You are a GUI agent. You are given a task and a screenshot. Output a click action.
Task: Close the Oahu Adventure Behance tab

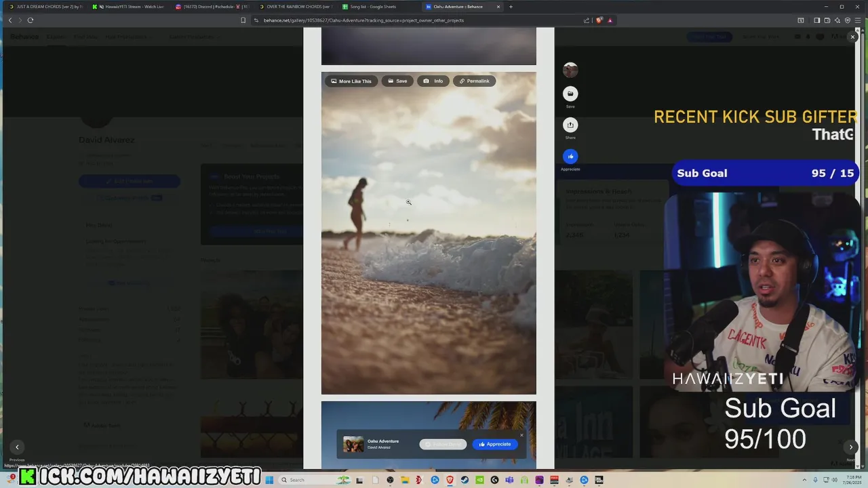pyautogui.click(x=498, y=7)
